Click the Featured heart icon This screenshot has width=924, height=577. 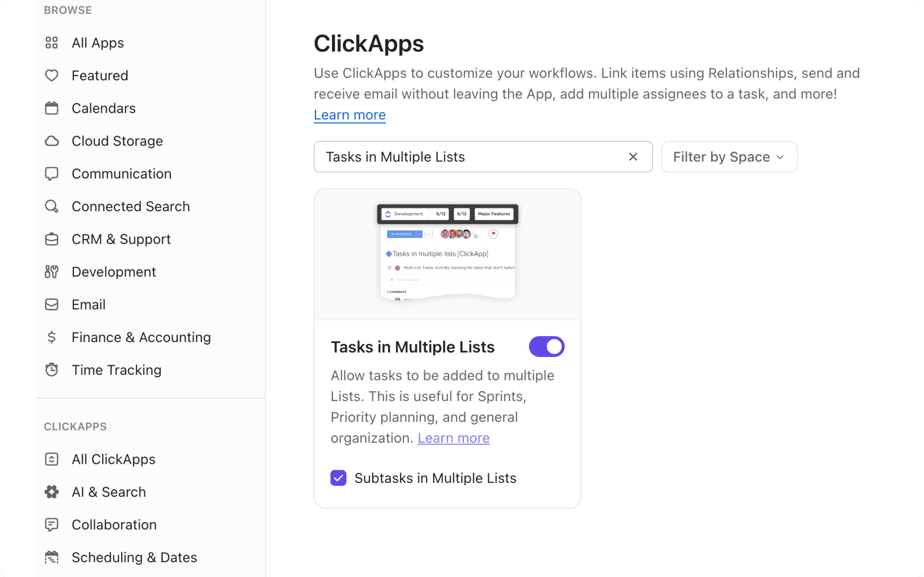tap(52, 75)
